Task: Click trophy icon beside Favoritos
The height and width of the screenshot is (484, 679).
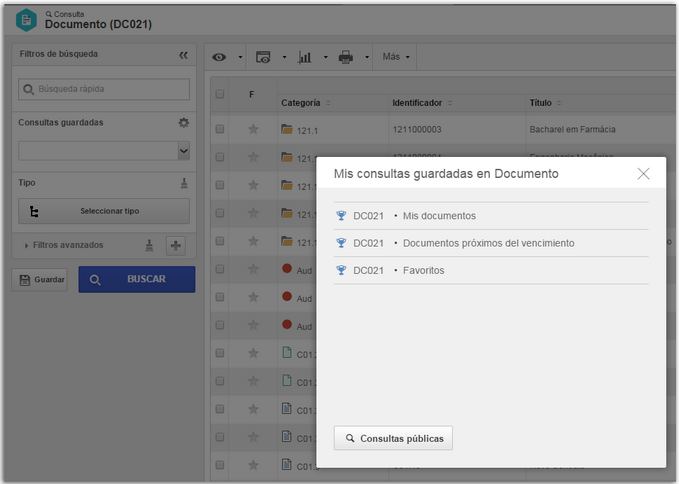Action: [341, 270]
